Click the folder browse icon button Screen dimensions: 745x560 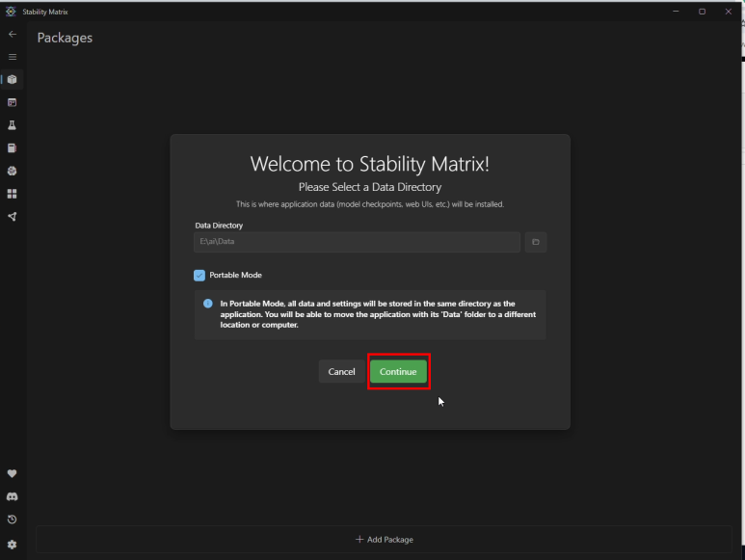click(x=536, y=242)
